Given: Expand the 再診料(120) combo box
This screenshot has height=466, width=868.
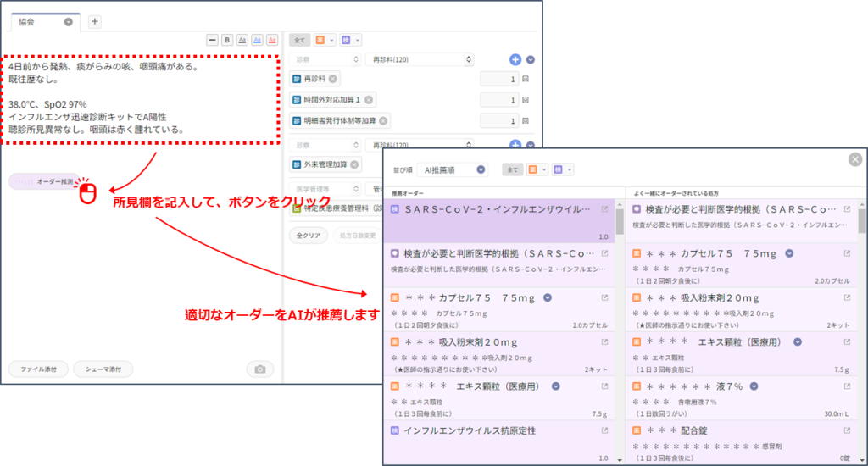Looking at the screenshot, I should 420,59.
